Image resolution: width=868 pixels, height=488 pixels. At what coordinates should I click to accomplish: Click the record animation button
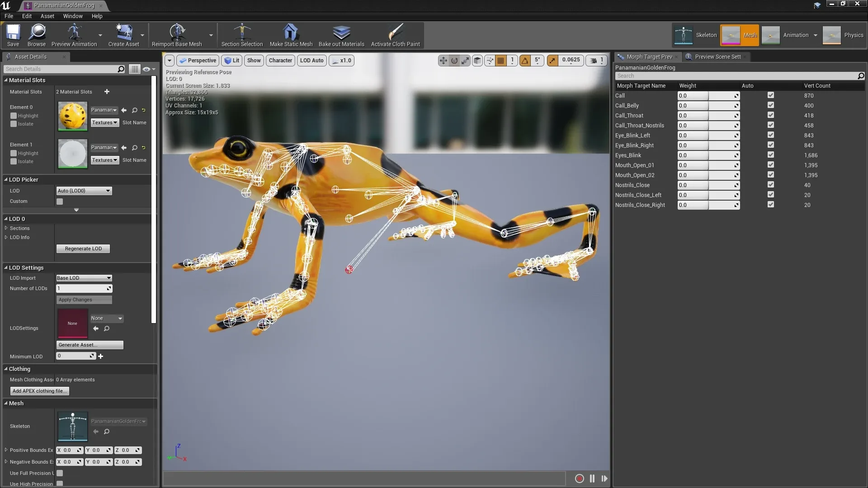[x=579, y=479]
